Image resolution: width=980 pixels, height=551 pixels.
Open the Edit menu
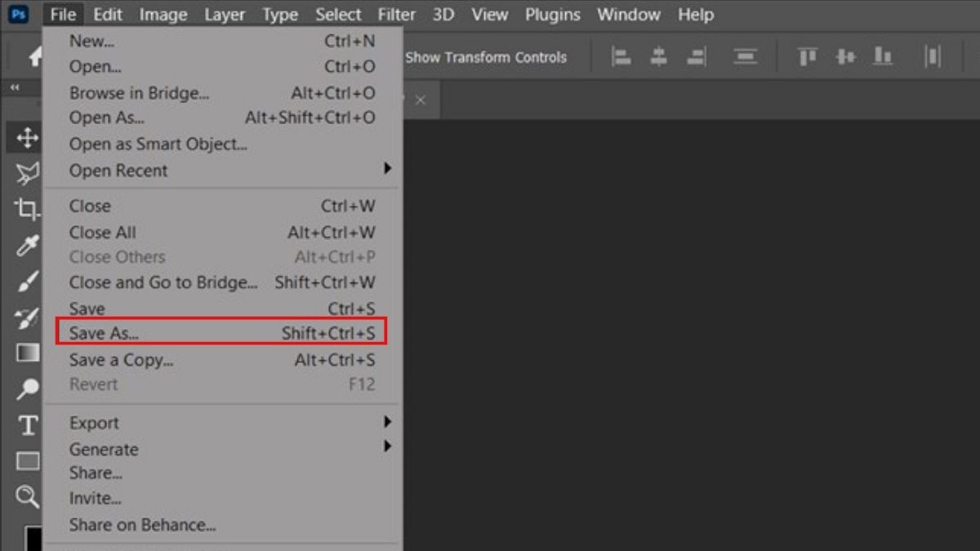(x=108, y=14)
